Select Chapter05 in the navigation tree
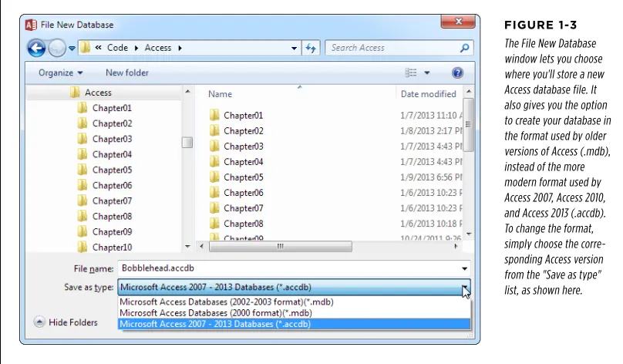Screen dimensions: 623x364 coord(112,170)
